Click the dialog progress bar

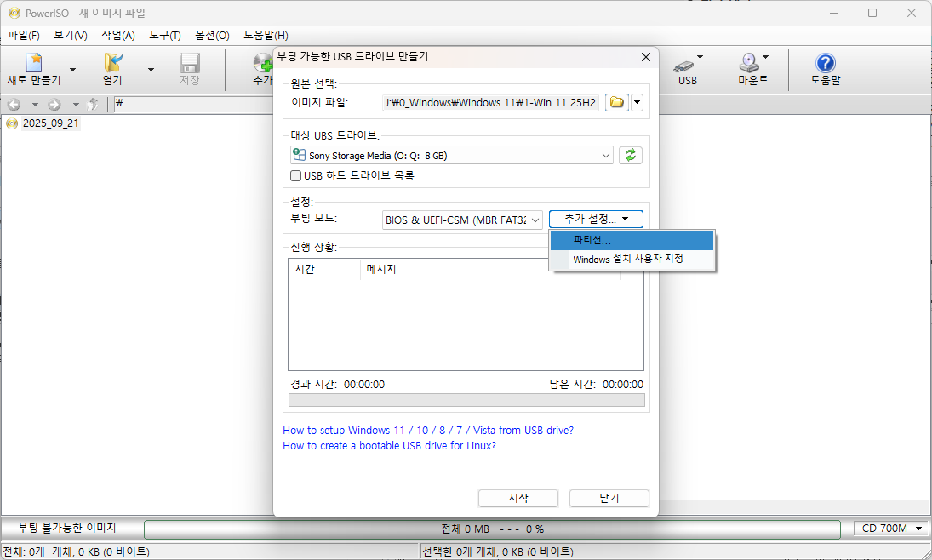tap(466, 400)
